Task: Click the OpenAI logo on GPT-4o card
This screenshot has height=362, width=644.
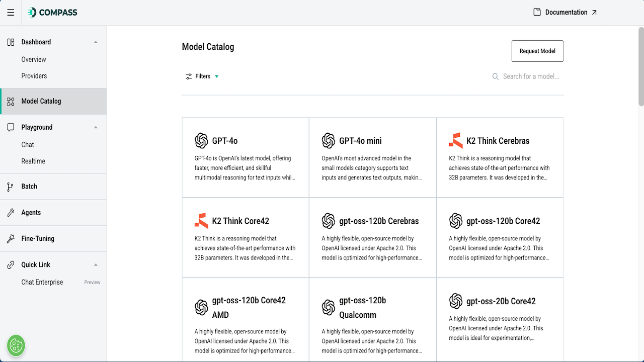Action: click(x=201, y=141)
